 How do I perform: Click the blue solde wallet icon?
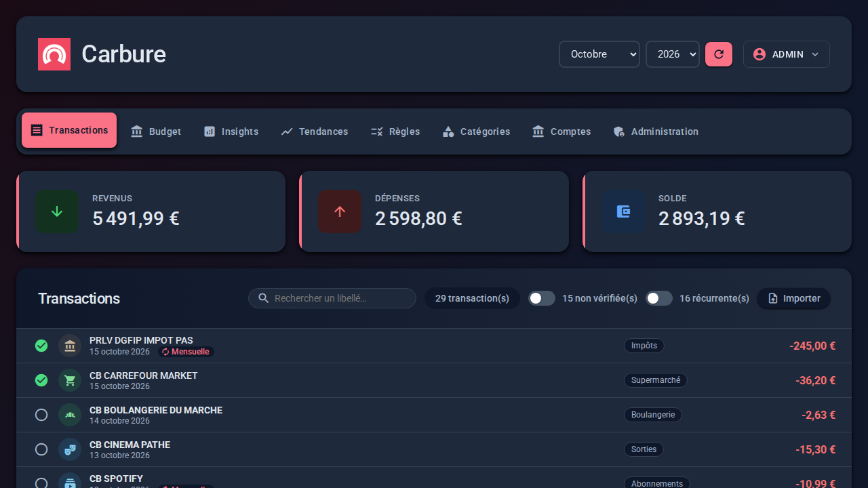coord(623,211)
